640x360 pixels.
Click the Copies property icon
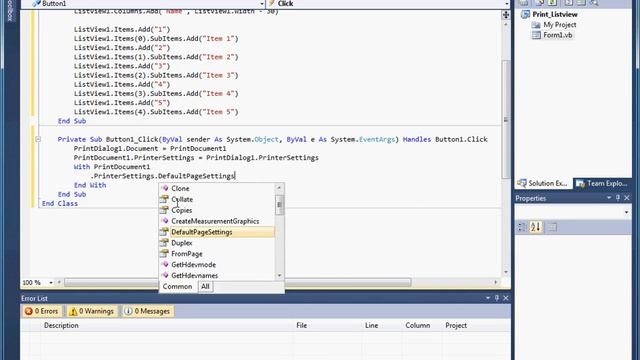click(164, 210)
